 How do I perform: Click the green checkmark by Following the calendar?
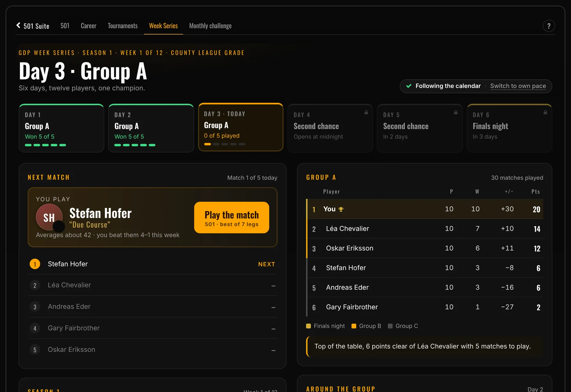pyautogui.click(x=409, y=86)
